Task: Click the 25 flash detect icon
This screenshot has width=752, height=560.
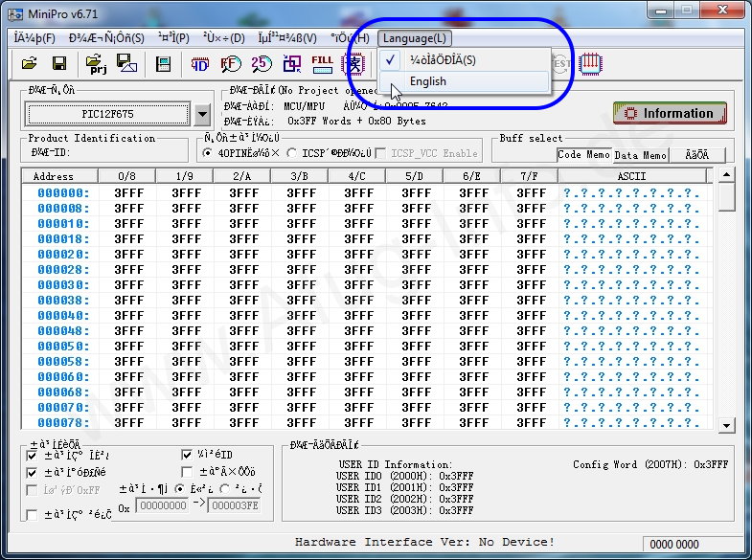Action: tap(262, 64)
